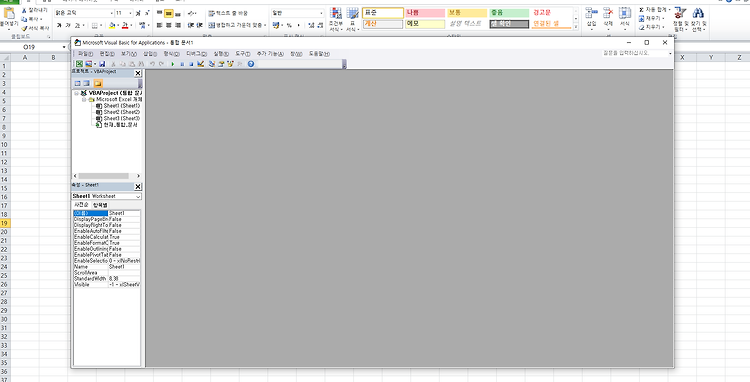Toggle Wrap Text button in Excel ribbon
750x382 pixels.
coord(228,13)
